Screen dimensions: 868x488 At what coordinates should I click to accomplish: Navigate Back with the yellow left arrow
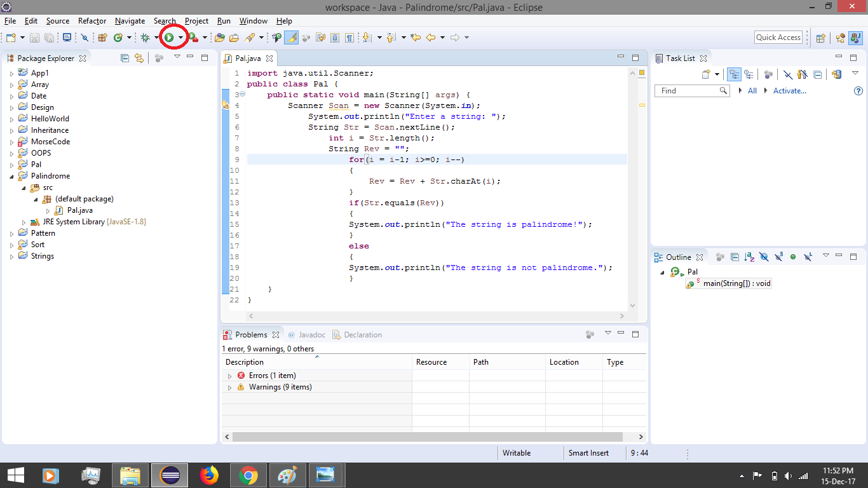pyautogui.click(x=431, y=37)
